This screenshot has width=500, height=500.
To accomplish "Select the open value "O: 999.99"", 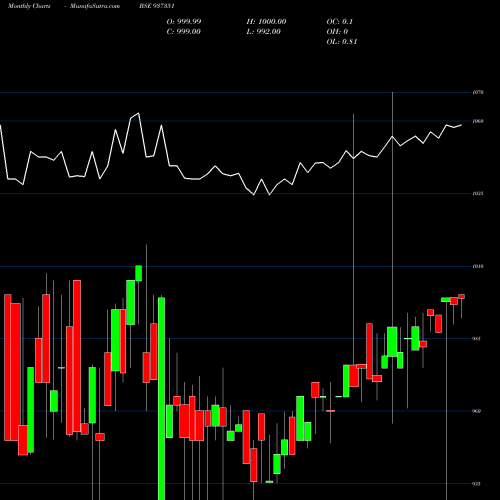I will [x=184, y=22].
